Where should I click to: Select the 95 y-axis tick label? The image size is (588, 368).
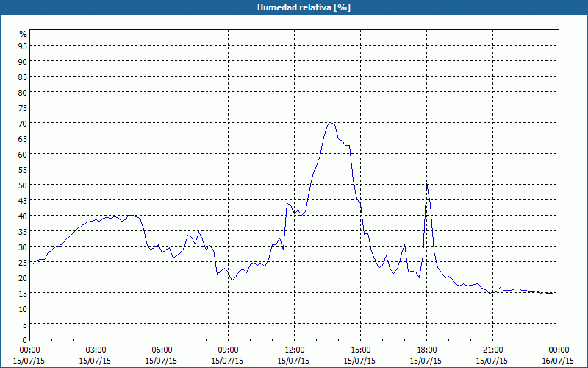coord(23,46)
